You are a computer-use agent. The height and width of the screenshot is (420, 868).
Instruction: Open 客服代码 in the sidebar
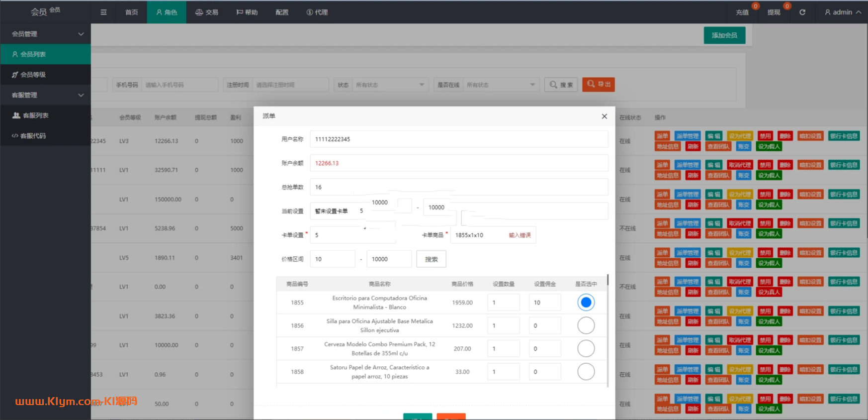tap(33, 136)
